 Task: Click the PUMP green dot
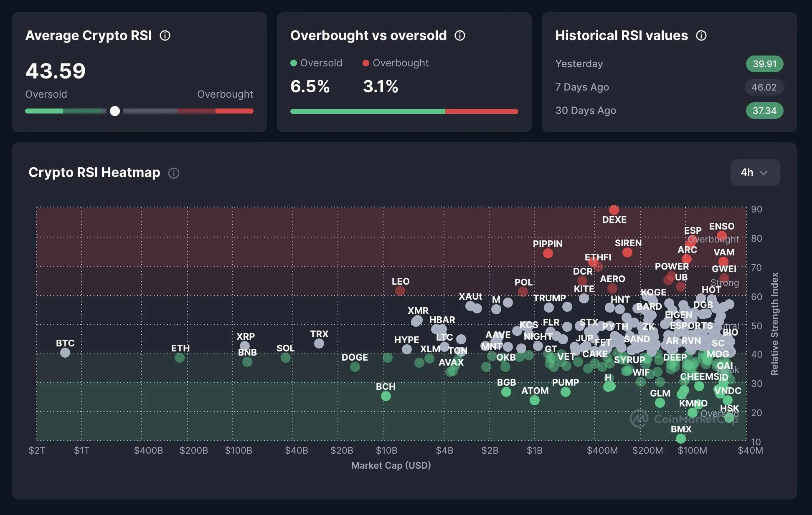coord(566,392)
